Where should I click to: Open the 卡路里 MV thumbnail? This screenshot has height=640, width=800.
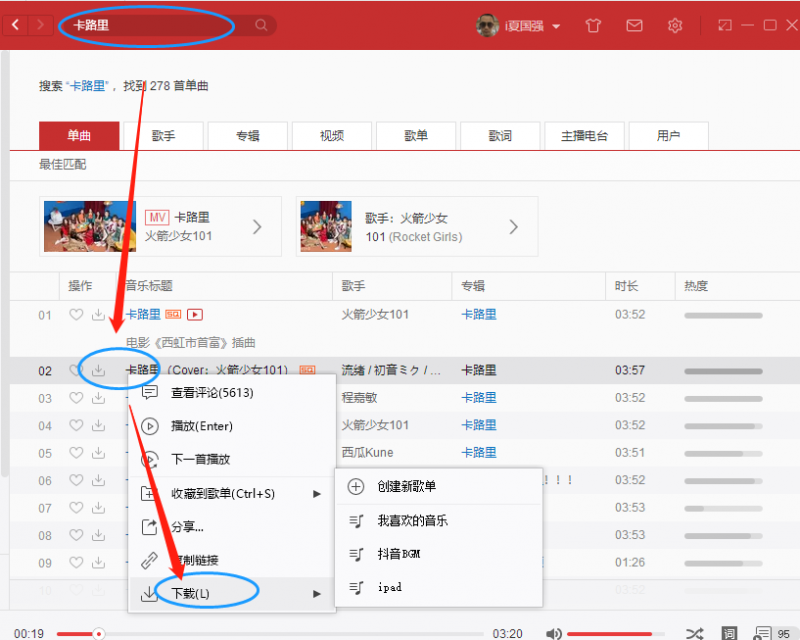(x=90, y=226)
